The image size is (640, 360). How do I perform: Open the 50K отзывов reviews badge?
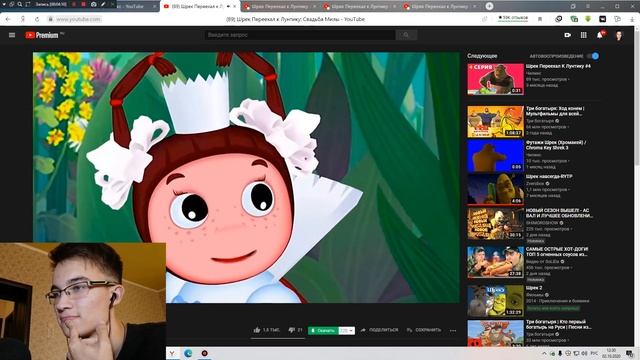[513, 18]
